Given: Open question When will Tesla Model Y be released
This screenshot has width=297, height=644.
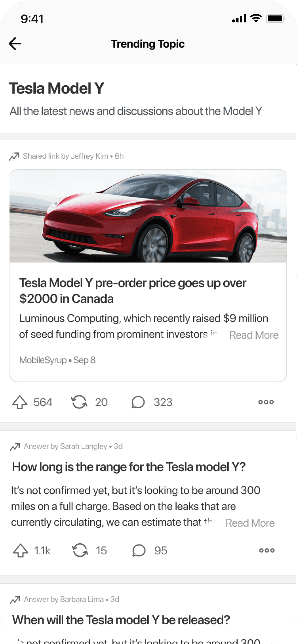Looking at the screenshot, I should pyautogui.click(x=121, y=620).
